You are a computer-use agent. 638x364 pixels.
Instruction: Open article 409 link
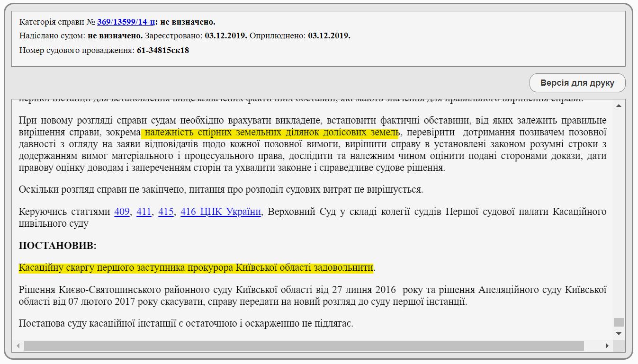pyautogui.click(x=122, y=212)
